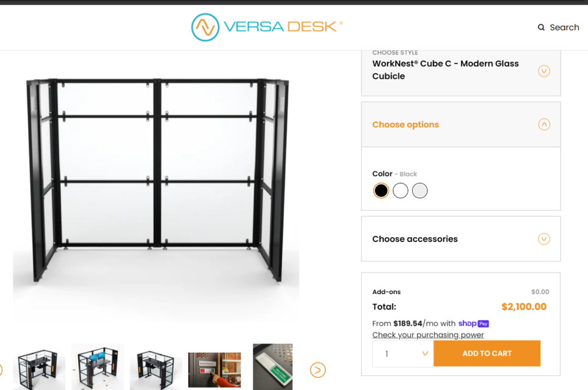This screenshot has width=588, height=390.
Task: Open Choose Style chevron circle
Action: [x=544, y=71]
